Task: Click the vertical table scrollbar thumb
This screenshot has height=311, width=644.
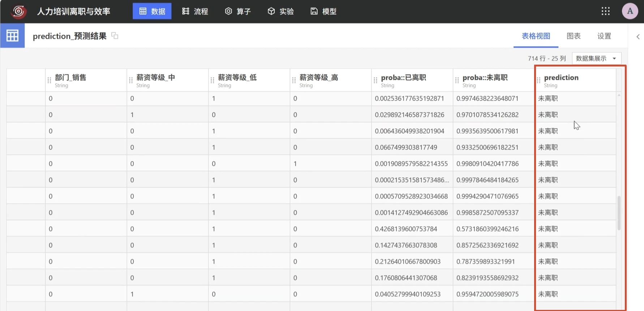Action: pos(619,213)
